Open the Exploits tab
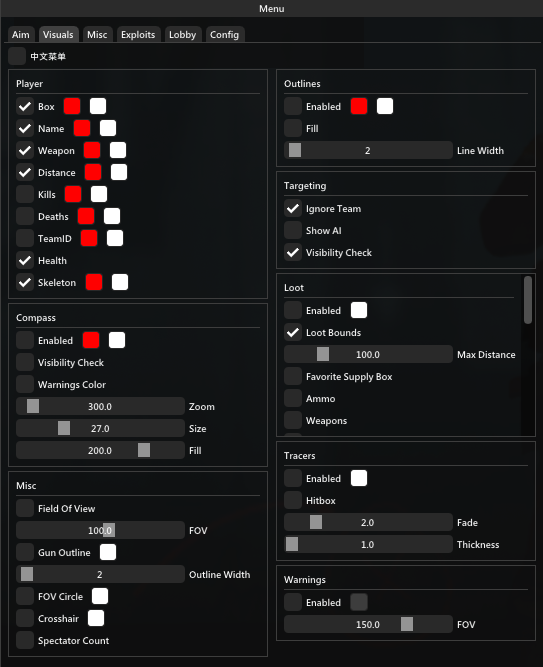Image resolution: width=543 pixels, height=667 pixels. (x=138, y=34)
